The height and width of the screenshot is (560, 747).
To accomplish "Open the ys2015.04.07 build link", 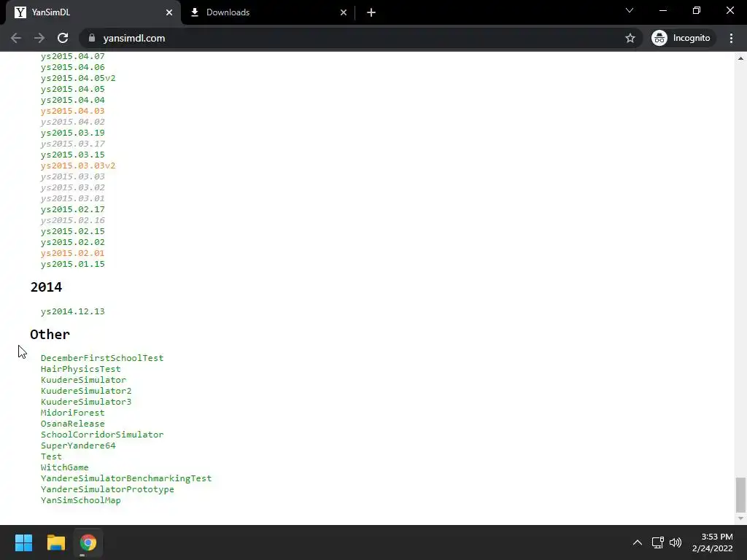I will (72, 56).
